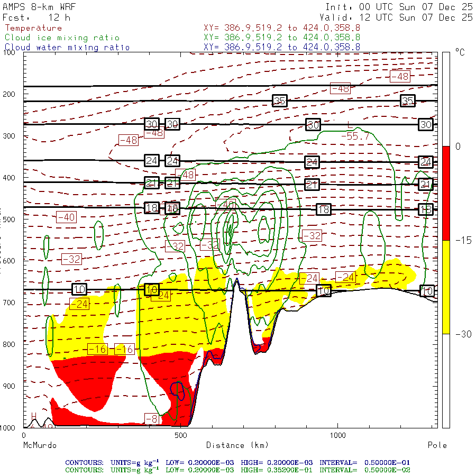Image resolution: width=476 pixels, height=476 pixels.
Task: Click the green XY coordinates line
Action: 282,38
